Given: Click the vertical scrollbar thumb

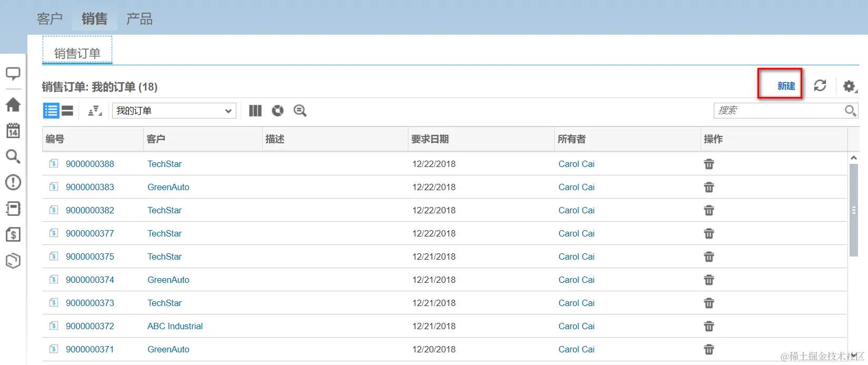Looking at the screenshot, I should (854, 210).
